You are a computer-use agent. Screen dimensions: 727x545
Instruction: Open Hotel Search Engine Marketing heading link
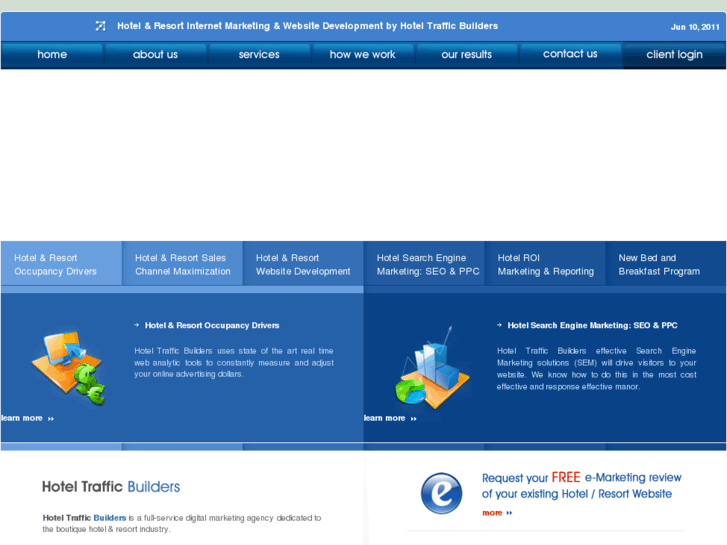pos(592,326)
